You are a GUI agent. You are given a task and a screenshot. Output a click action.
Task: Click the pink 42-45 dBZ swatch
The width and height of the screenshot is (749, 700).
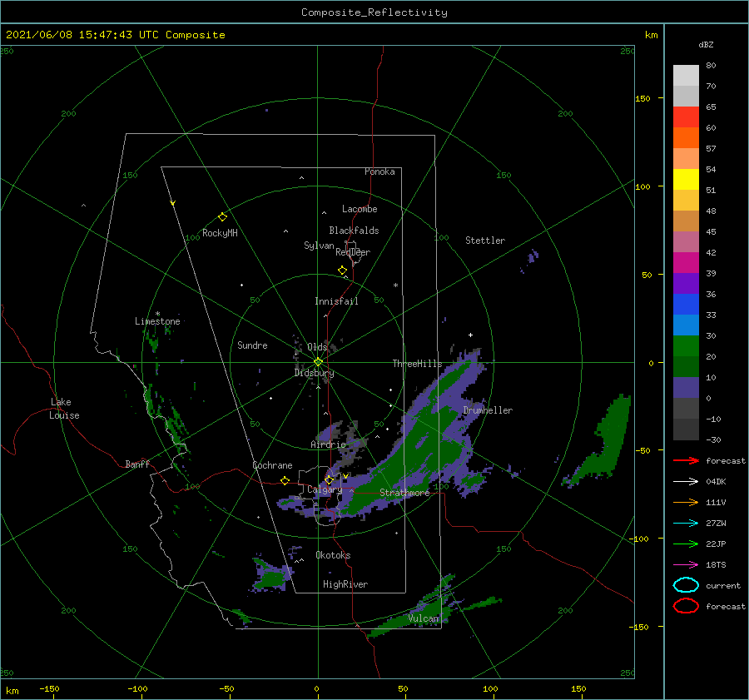[686, 241]
